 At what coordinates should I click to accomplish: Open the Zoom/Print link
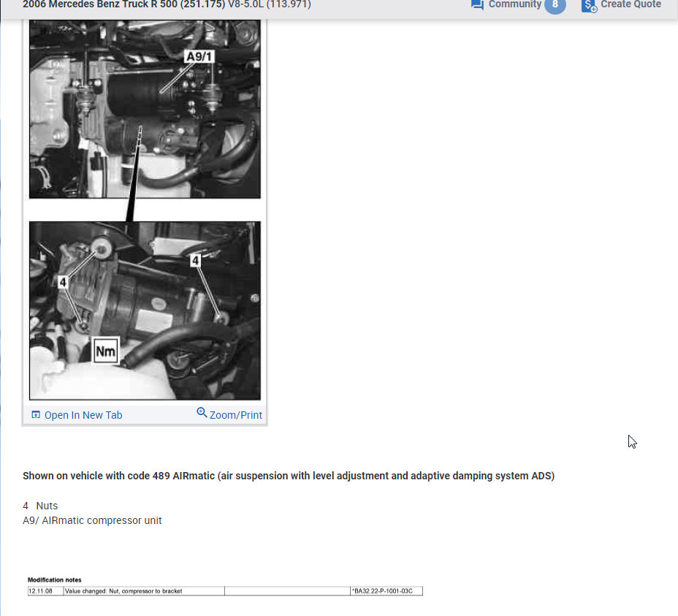235,414
